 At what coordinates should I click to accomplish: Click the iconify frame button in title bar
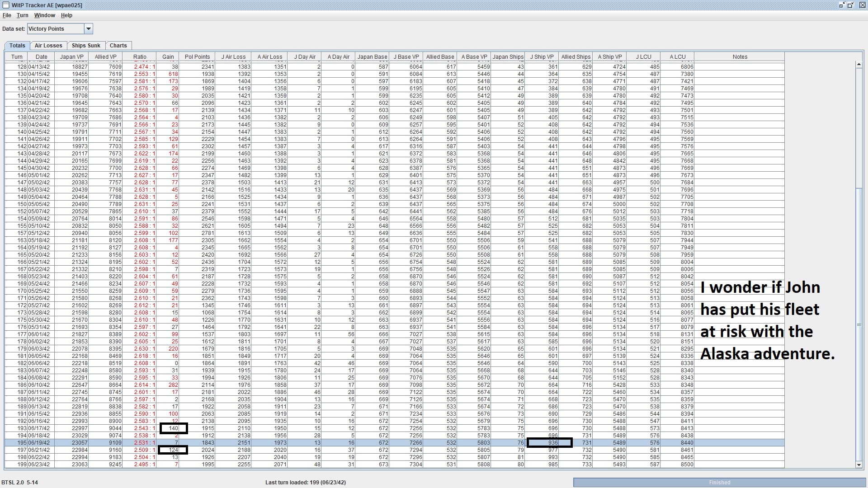[842, 5]
